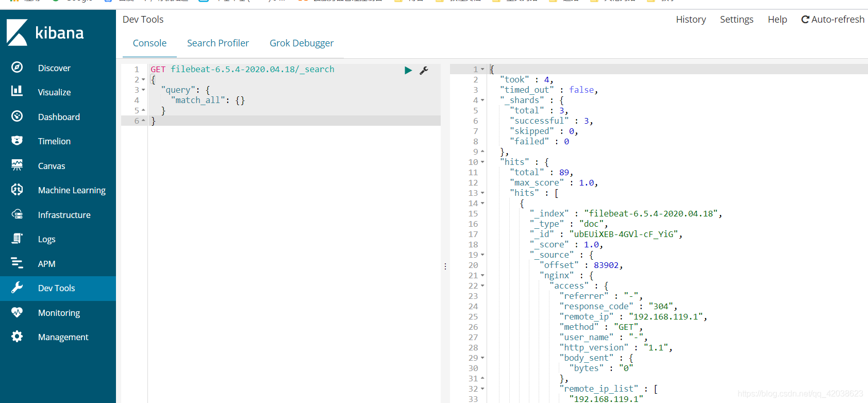Open Settings in Dev Tools header
The height and width of the screenshot is (403, 868).
(737, 20)
